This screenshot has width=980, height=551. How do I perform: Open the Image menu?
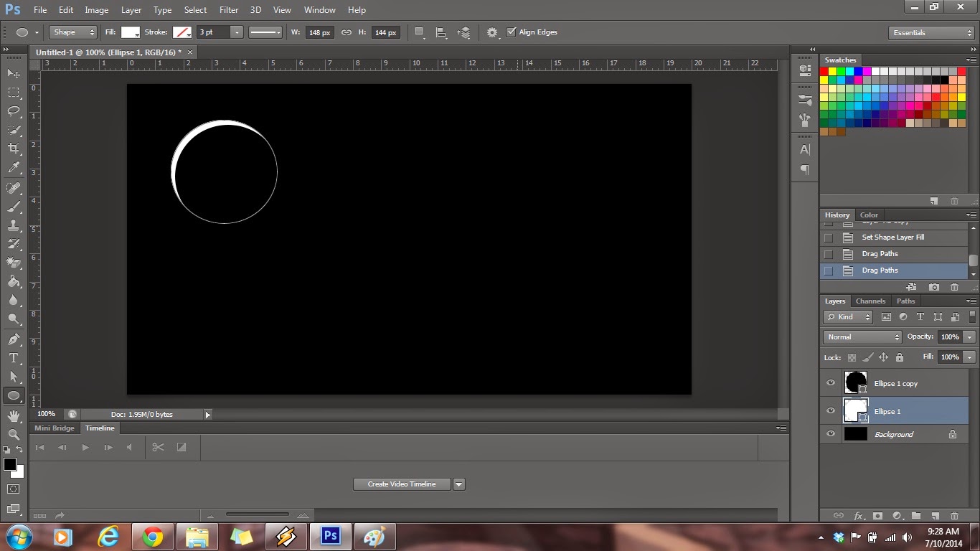(97, 10)
